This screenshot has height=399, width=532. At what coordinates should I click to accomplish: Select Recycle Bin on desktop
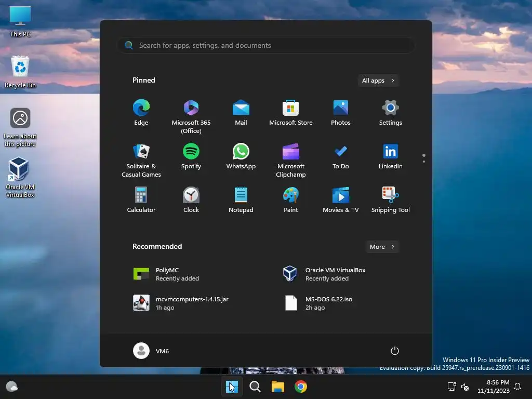coord(20,72)
